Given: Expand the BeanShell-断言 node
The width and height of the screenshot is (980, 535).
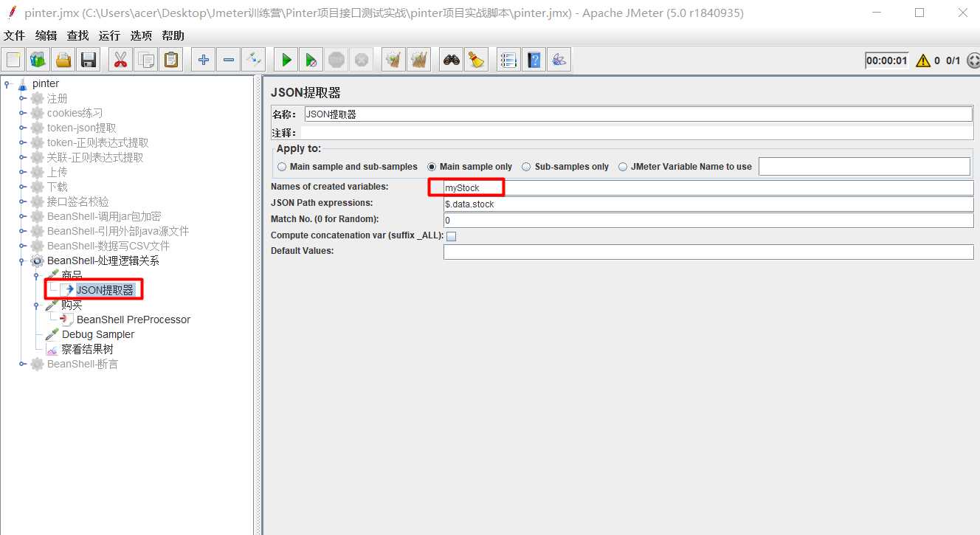Looking at the screenshot, I should click(x=22, y=364).
